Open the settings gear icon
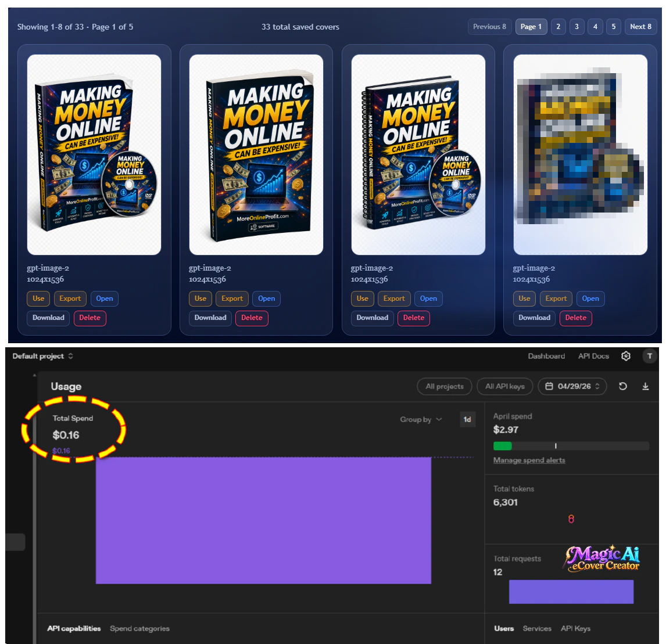Screen dimensions: 666x644 coord(626,356)
